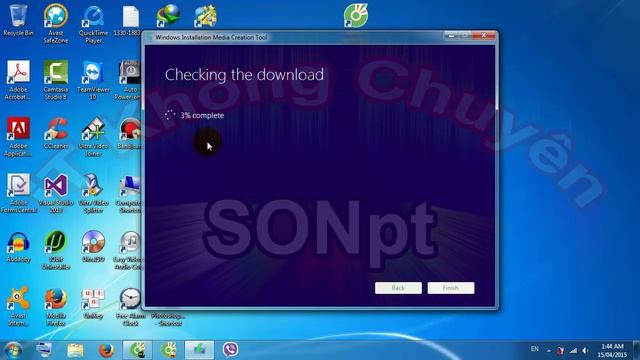Screen dimensions: 640x360
Task: Select the Coc Coc browser desktop shortcut
Action: (x=356, y=16)
